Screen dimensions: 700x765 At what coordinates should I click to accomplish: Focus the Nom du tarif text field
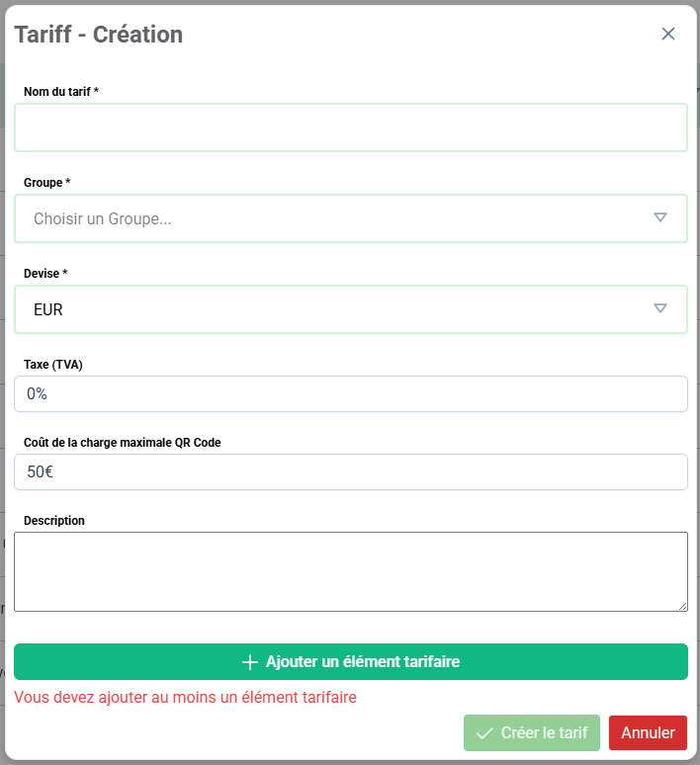(350, 127)
